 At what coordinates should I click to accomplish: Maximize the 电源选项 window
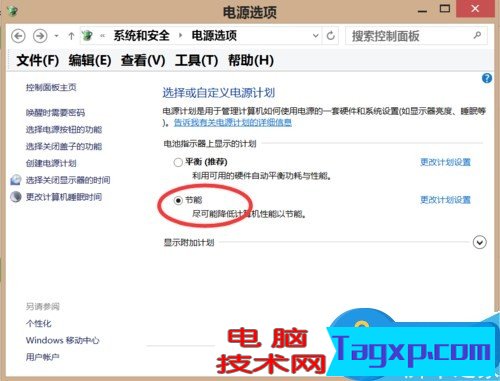445,9
